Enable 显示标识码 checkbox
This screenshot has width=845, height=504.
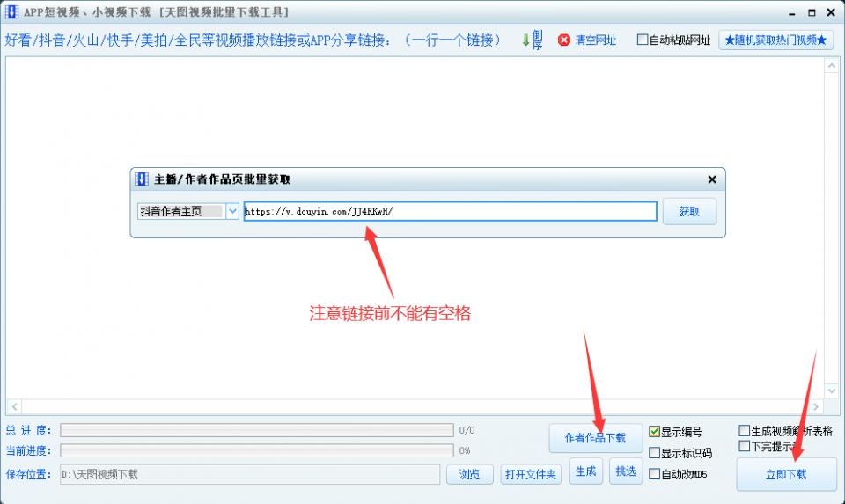tap(654, 452)
